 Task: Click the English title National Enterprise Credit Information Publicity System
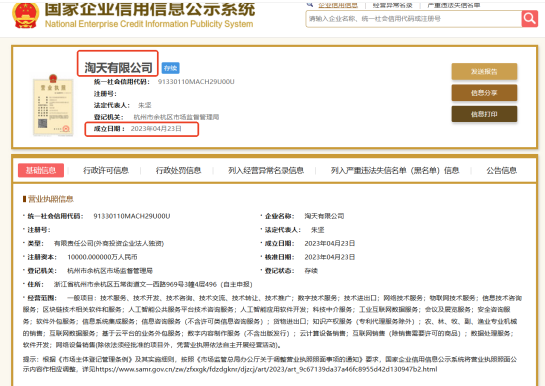click(149, 24)
